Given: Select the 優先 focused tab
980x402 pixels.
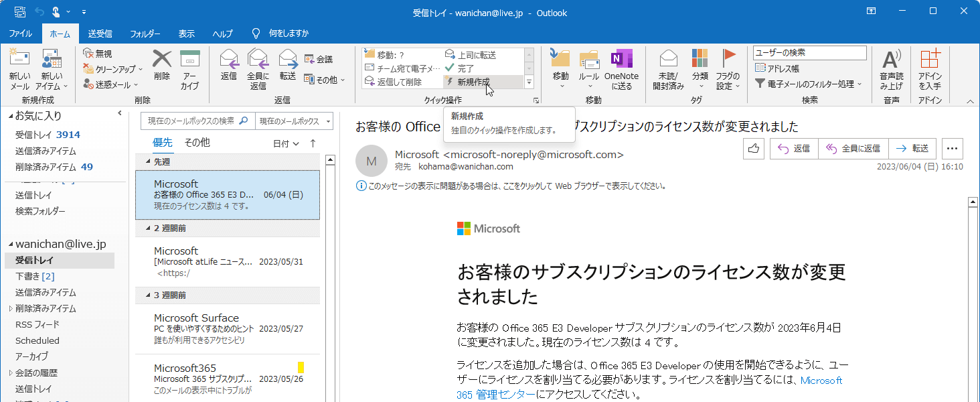Looking at the screenshot, I should pyautogui.click(x=163, y=143).
